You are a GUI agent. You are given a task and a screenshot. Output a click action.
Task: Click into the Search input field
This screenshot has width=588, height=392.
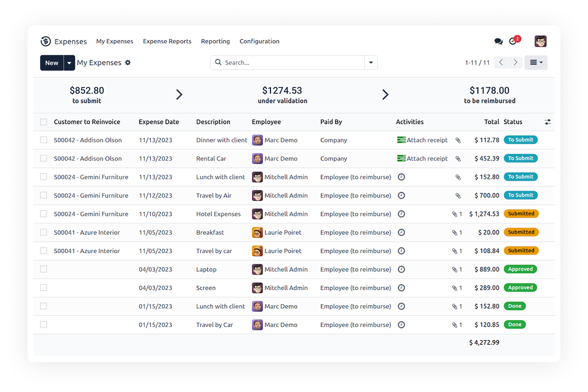pos(293,62)
